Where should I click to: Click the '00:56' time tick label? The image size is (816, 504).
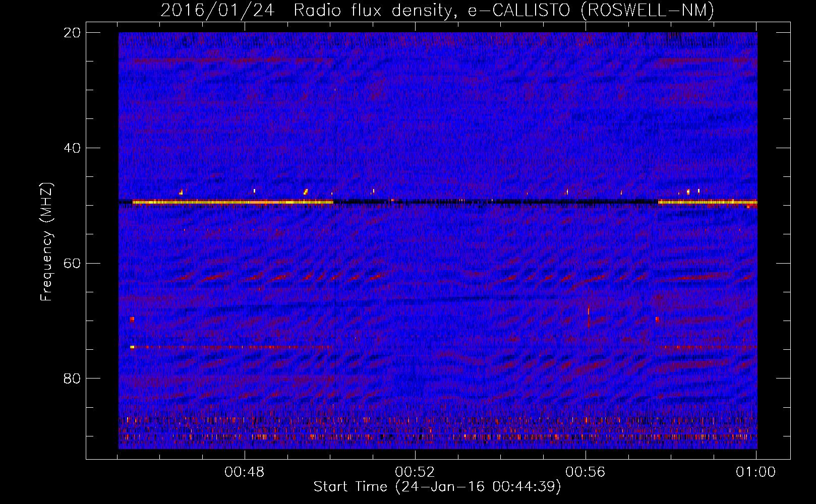(x=586, y=472)
